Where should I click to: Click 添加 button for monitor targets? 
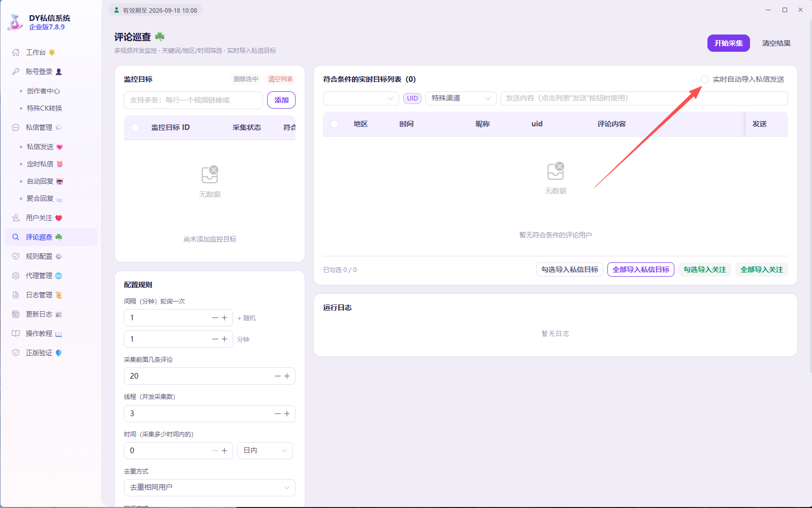click(281, 100)
